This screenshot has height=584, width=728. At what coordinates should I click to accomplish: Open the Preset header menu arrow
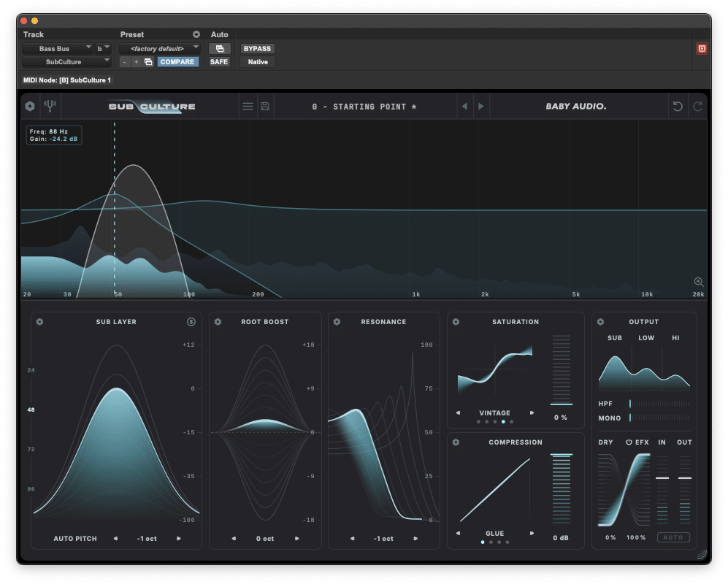(x=196, y=34)
